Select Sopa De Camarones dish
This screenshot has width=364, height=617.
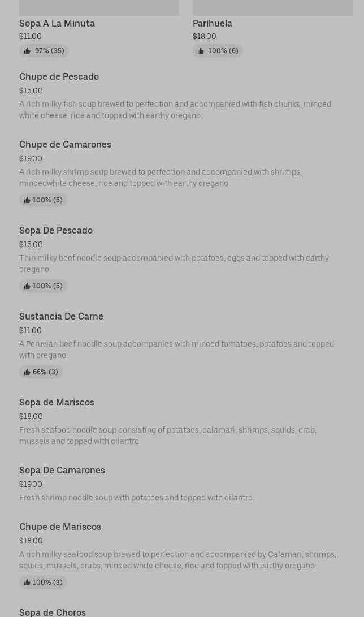point(62,470)
